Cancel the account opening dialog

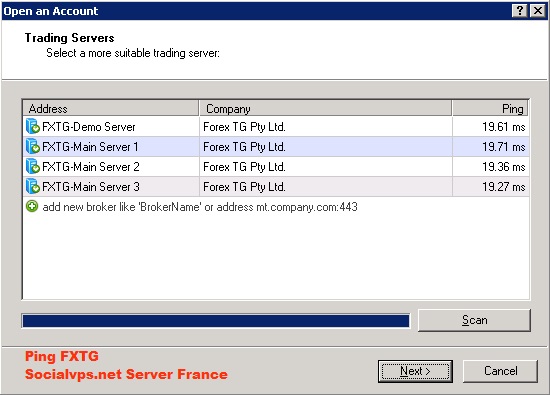500,371
